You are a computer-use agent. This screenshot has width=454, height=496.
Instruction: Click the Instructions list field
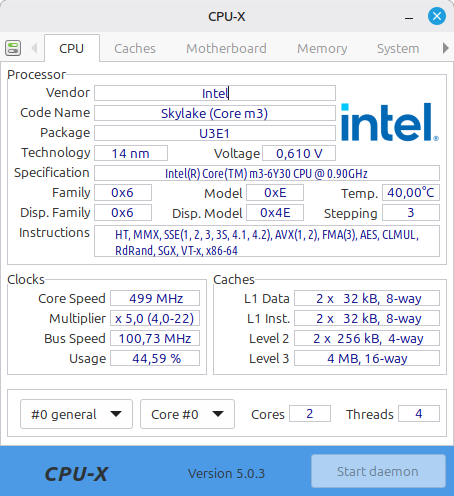coord(267,241)
